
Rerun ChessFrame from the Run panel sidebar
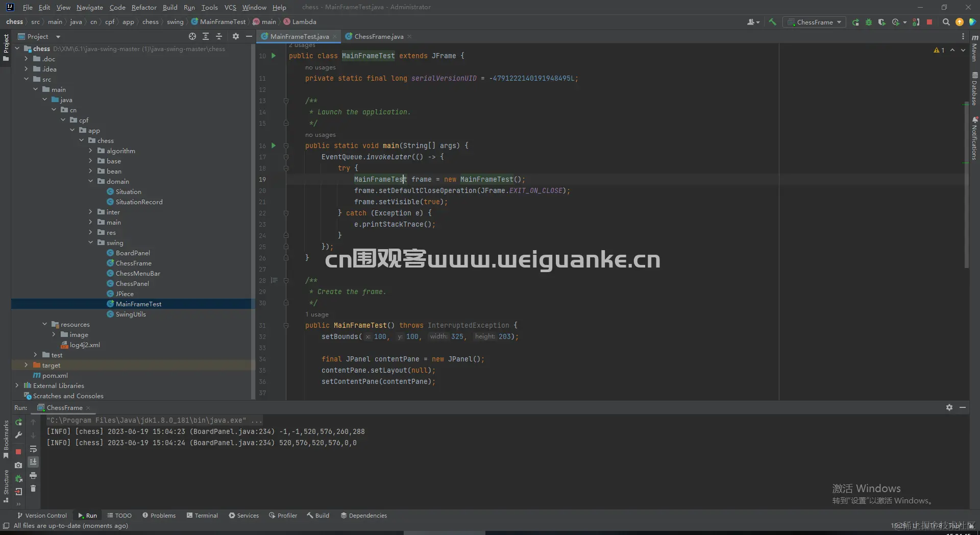point(18,422)
